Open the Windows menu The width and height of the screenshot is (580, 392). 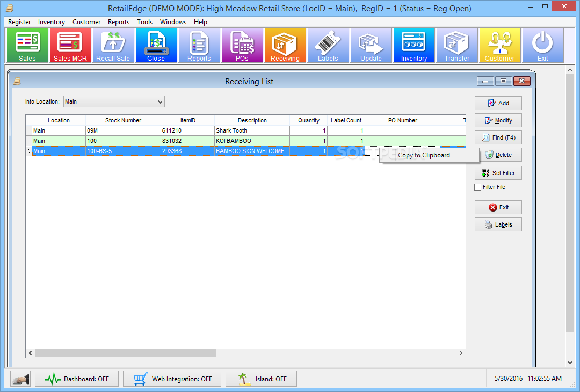(173, 22)
